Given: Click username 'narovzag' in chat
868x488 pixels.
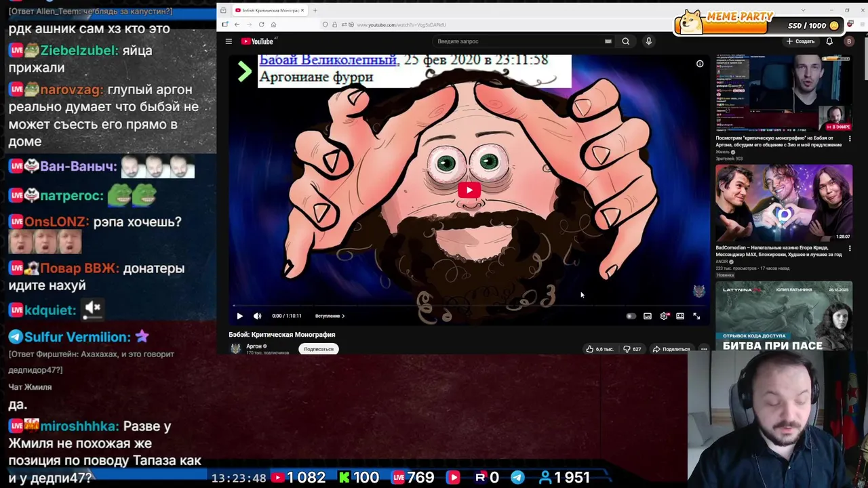Looking at the screenshot, I should pyautogui.click(x=71, y=89).
